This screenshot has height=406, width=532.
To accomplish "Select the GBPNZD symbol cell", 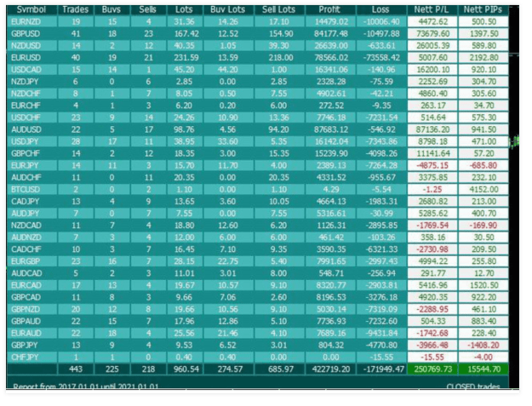I will click(31, 309).
